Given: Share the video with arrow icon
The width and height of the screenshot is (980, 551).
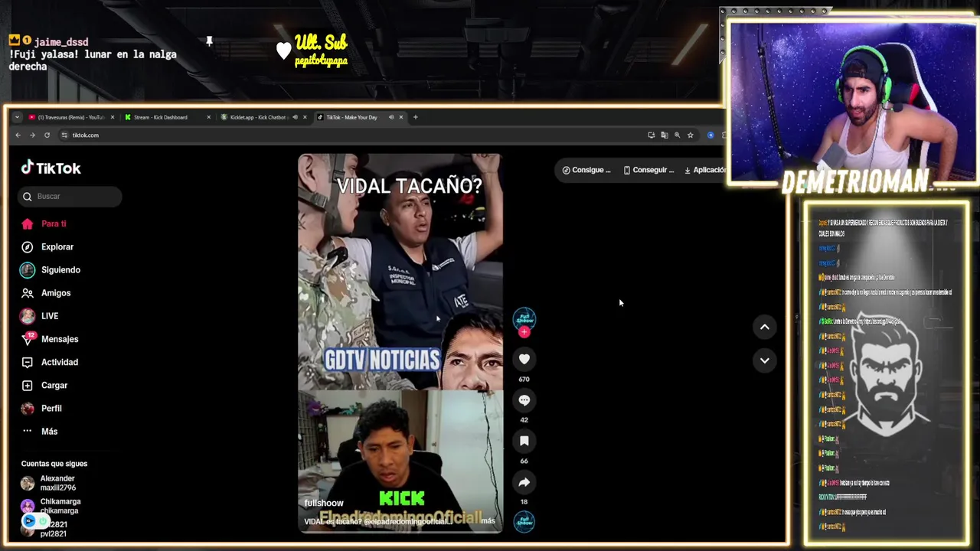Looking at the screenshot, I should tap(524, 482).
